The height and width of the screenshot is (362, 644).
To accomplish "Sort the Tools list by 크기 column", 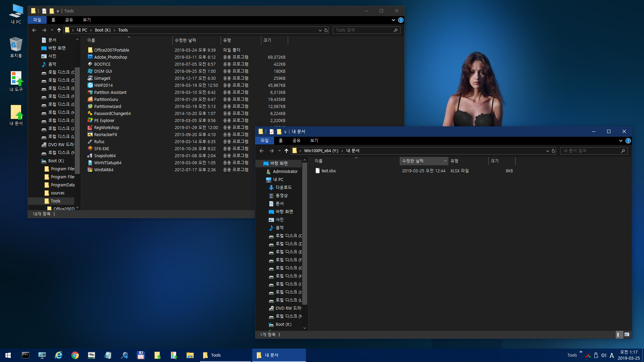I will [274, 40].
